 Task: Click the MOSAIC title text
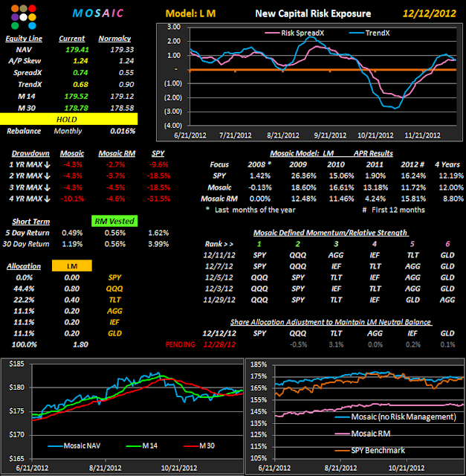coord(98,13)
